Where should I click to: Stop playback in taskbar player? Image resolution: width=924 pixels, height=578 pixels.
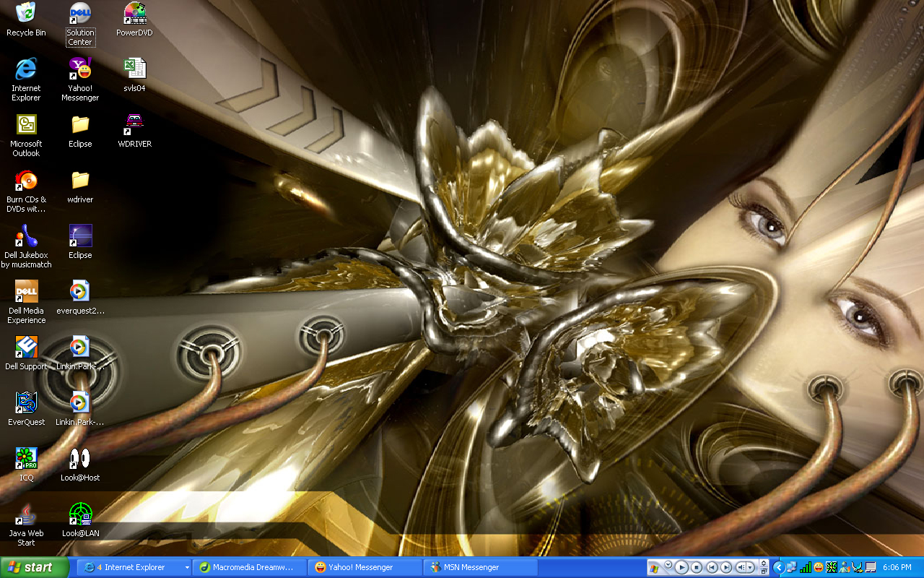697,567
